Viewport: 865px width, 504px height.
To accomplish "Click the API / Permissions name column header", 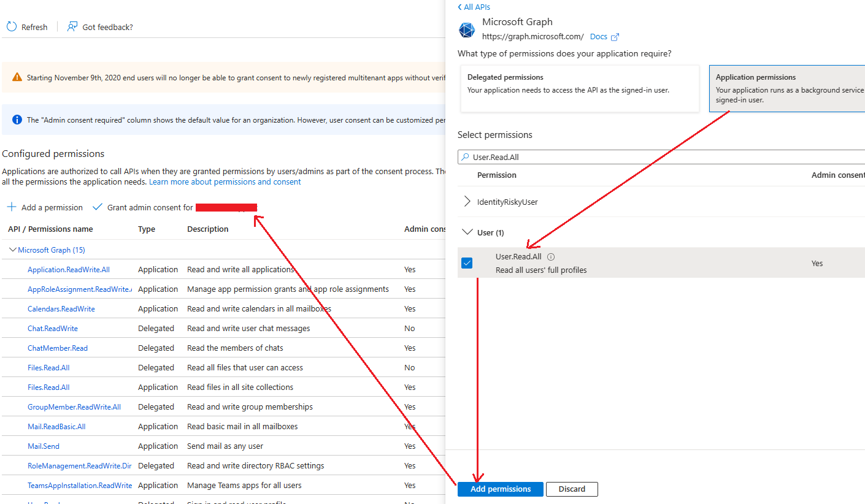I will click(50, 229).
